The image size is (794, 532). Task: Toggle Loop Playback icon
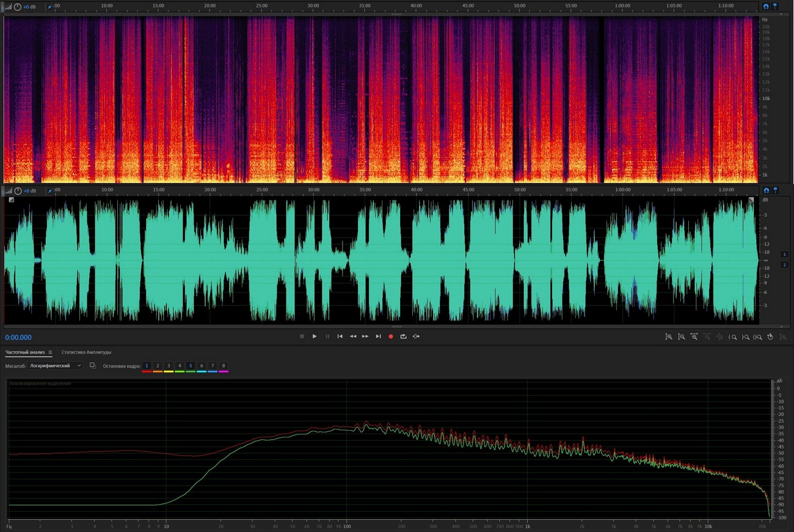coord(403,337)
